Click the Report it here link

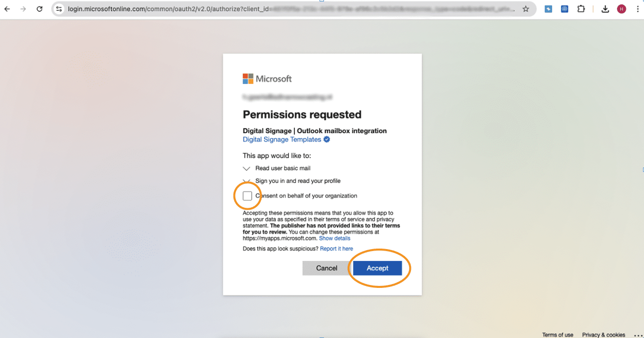point(336,249)
